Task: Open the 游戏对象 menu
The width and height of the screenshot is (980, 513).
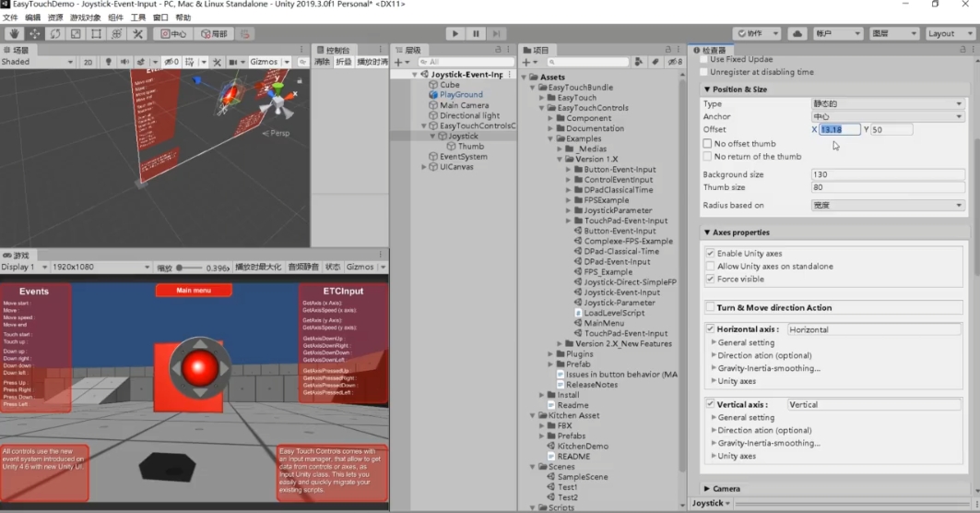Action: [x=85, y=18]
